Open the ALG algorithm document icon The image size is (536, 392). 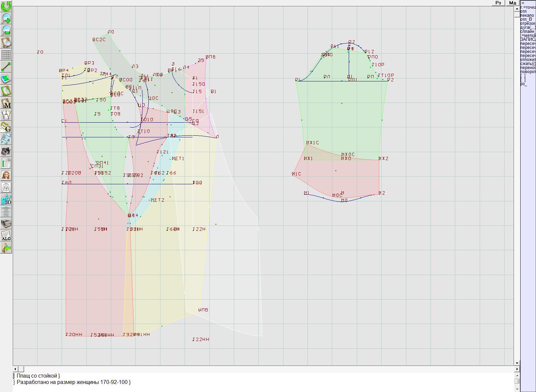[6, 236]
